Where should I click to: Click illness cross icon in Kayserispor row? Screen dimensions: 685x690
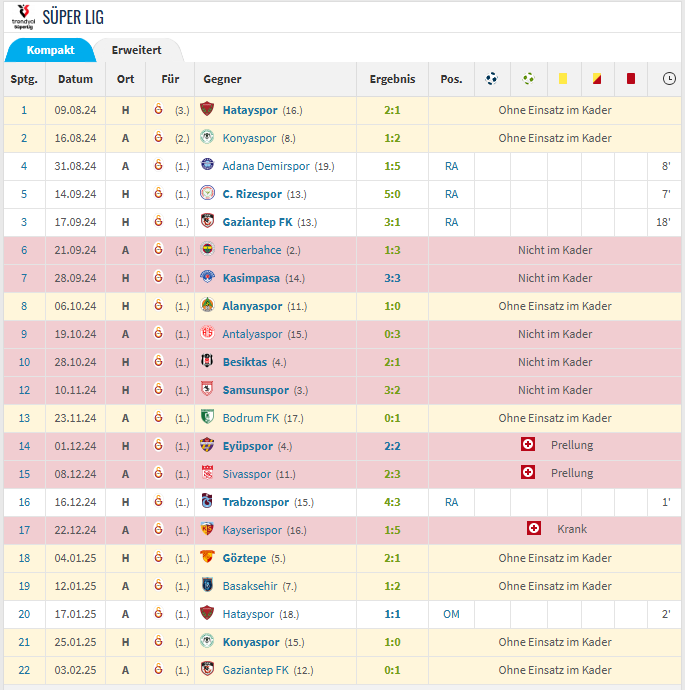point(534,529)
